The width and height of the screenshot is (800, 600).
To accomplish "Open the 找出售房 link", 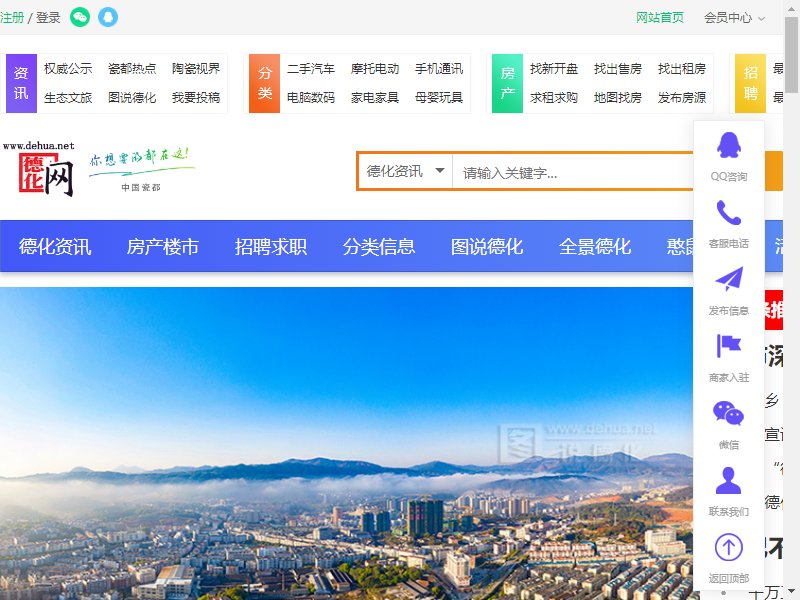I will click(618, 68).
